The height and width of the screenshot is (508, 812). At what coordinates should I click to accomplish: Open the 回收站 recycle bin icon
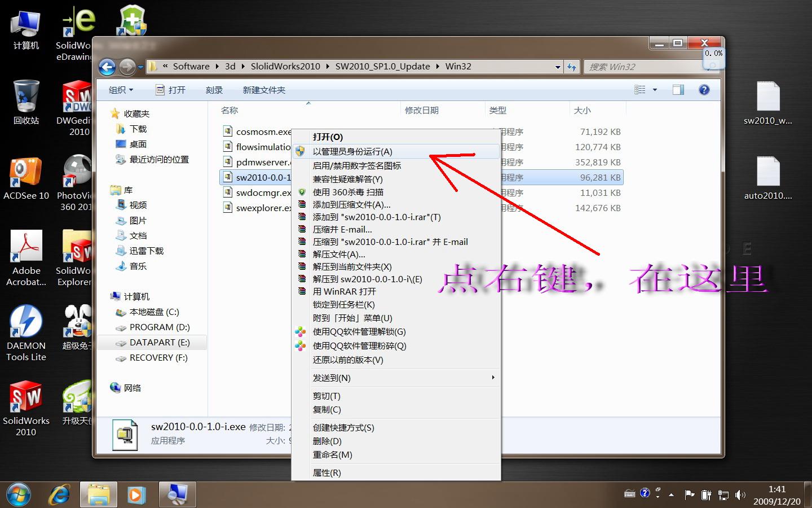(x=26, y=103)
